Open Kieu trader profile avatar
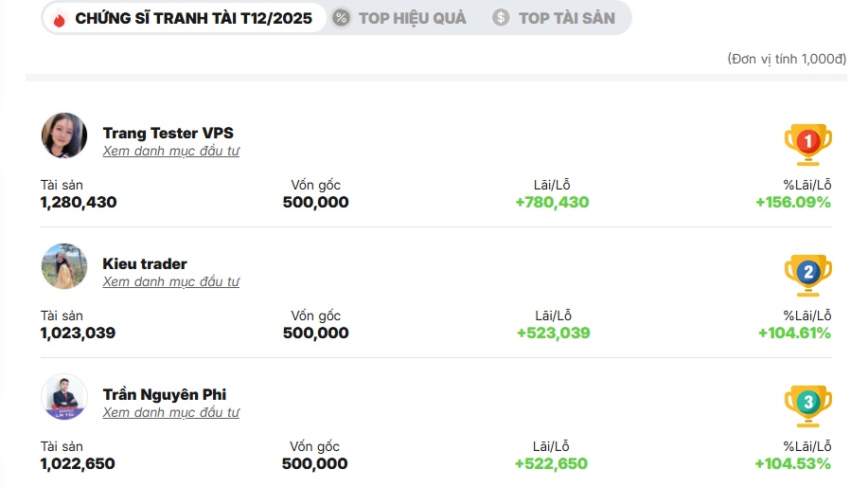Viewport: 868px width, 487px height. point(64,266)
